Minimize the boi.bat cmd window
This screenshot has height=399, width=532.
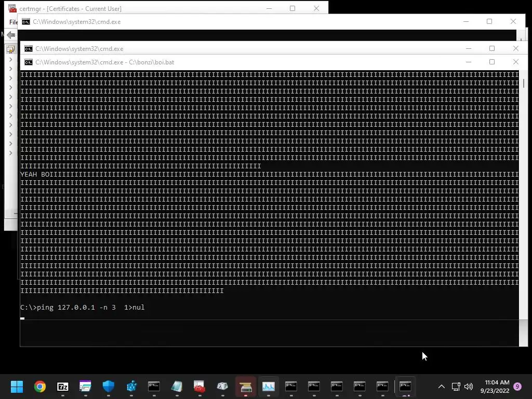pyautogui.click(x=469, y=62)
